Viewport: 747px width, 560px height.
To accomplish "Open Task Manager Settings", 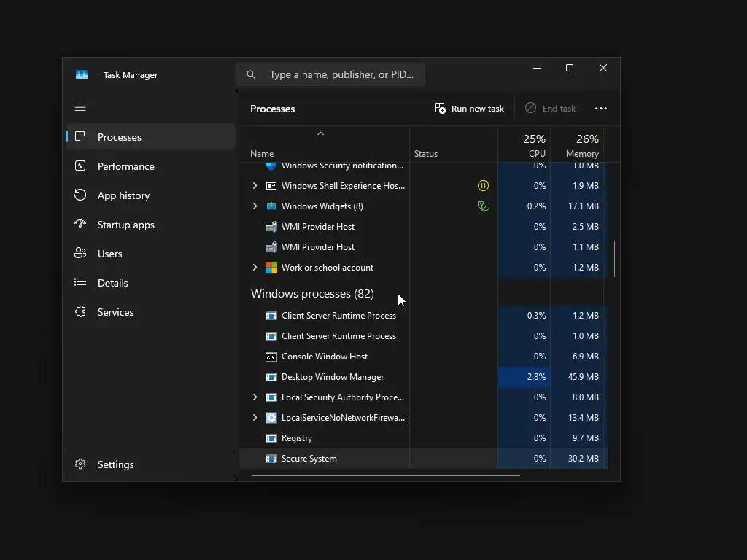I will 150,464.
